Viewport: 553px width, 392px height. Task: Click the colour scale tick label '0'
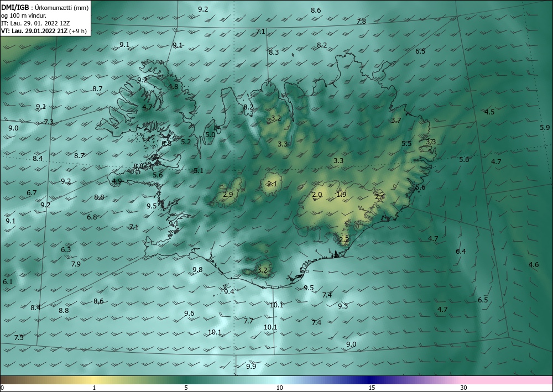[x=2, y=388]
